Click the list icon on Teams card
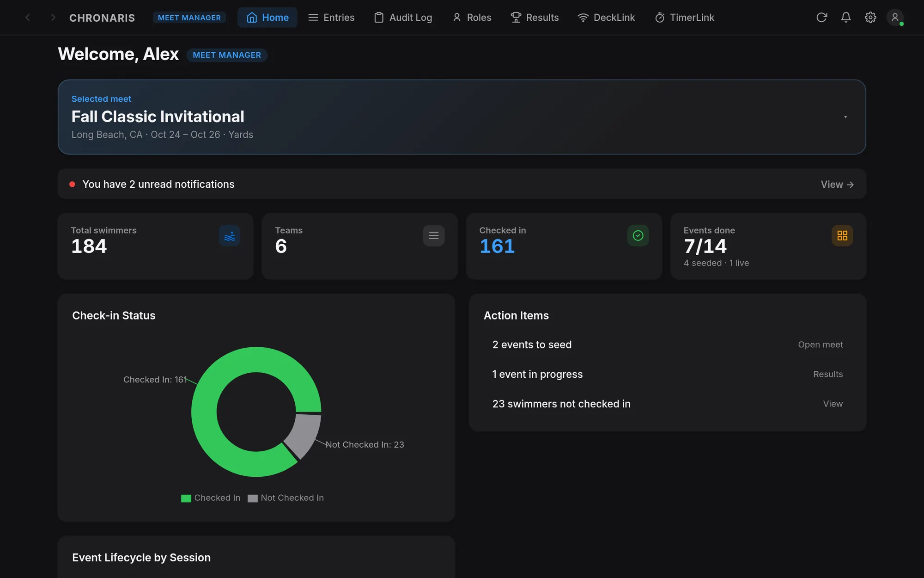 point(434,236)
